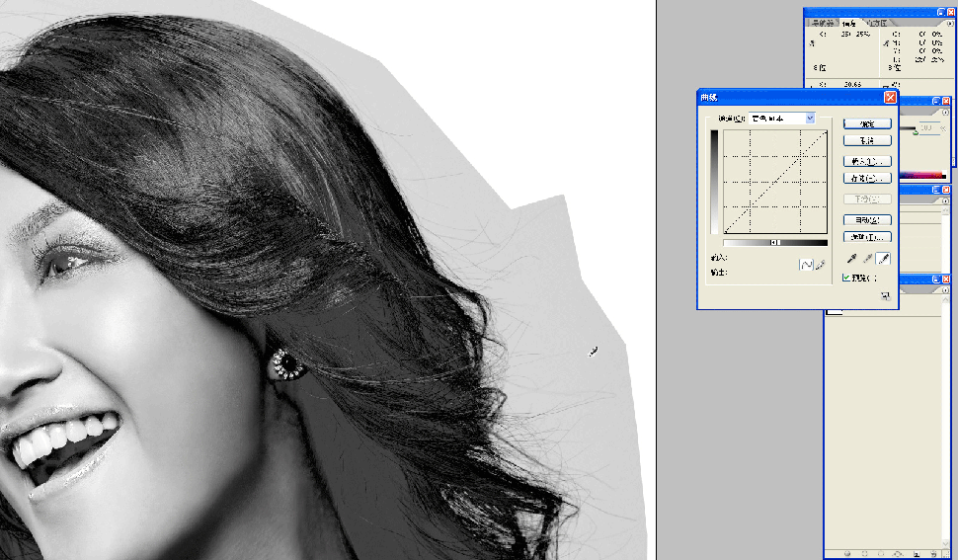Viewport: 958px width, 560px height.
Task: Toggle the Preview checkbox in Curves
Action: pos(846,279)
